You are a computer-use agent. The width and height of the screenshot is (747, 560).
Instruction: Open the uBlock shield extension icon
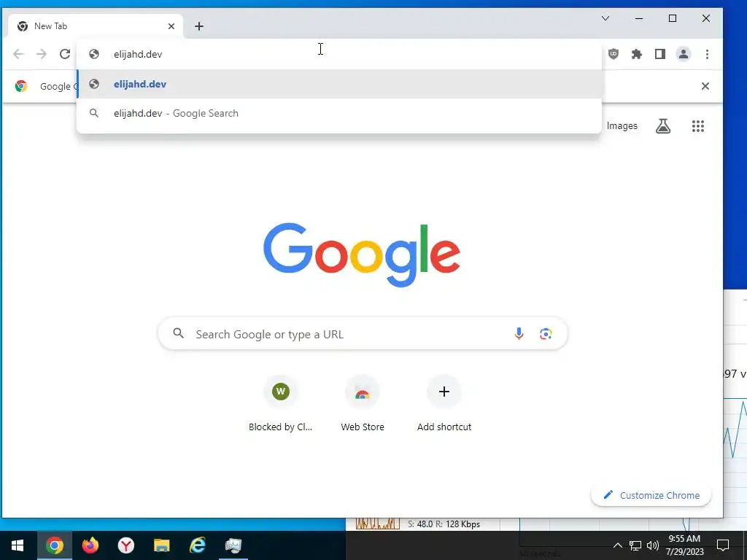click(613, 54)
